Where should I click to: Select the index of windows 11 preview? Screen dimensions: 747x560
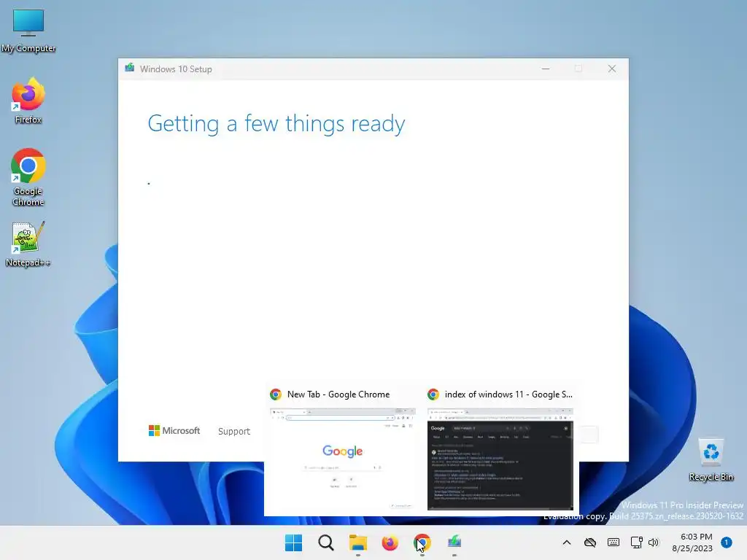(x=500, y=459)
